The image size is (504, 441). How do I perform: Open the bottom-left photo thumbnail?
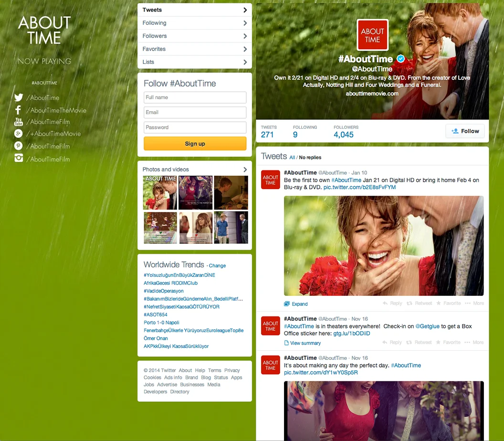[x=160, y=228]
